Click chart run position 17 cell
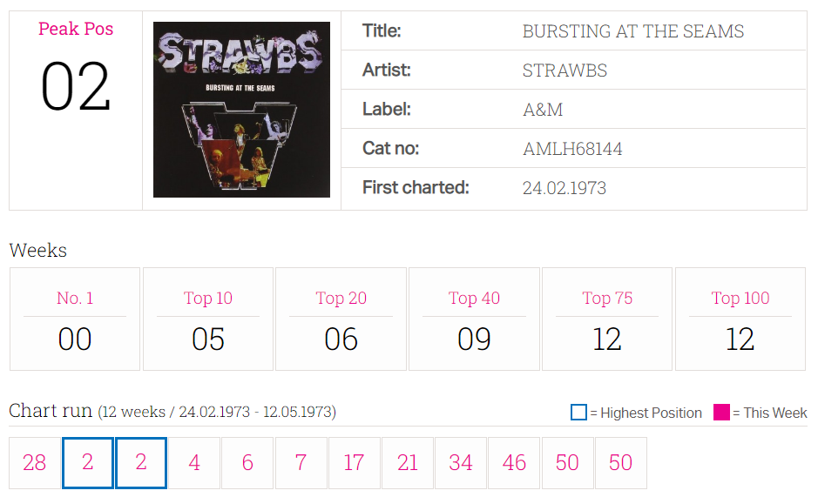818x504 pixels. [x=355, y=463]
